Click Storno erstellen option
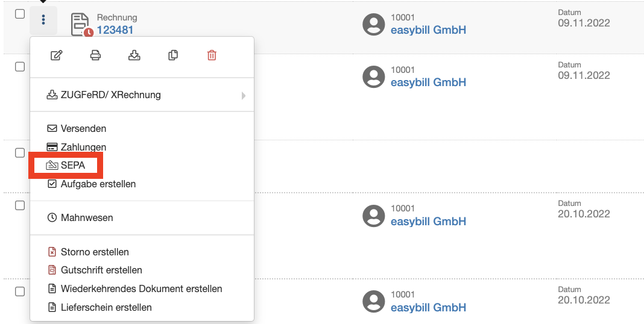Image resolution: width=644 pixels, height=324 pixels. click(94, 252)
